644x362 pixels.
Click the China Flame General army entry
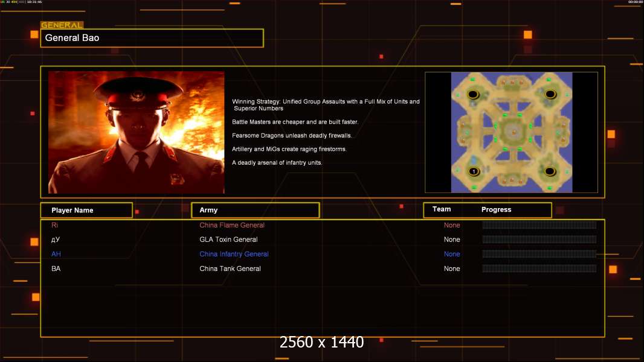pyautogui.click(x=232, y=225)
